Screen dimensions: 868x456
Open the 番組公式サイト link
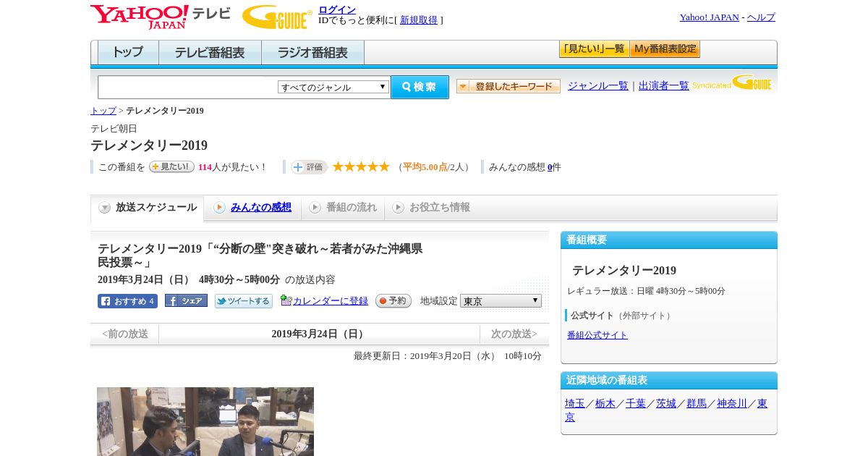[x=597, y=335]
